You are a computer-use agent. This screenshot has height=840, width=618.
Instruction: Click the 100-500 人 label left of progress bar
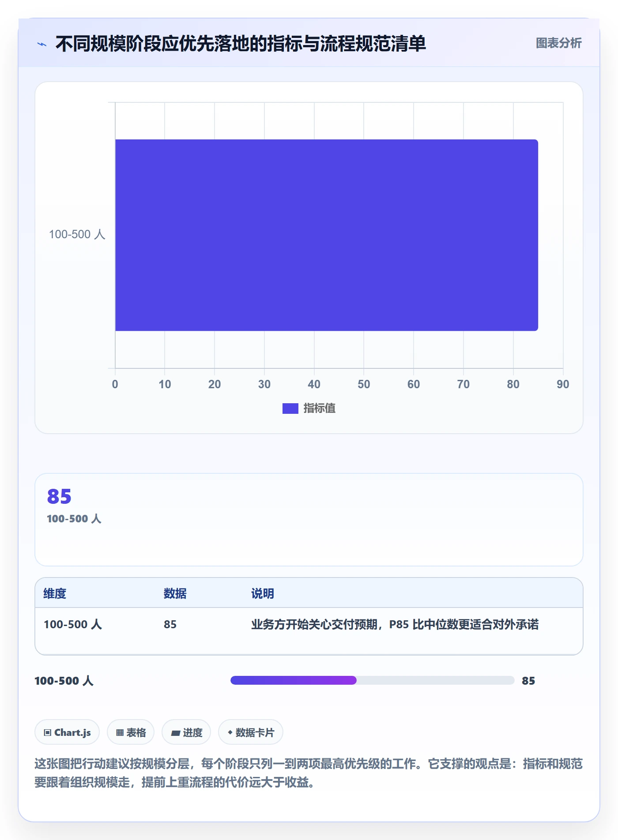coord(64,681)
